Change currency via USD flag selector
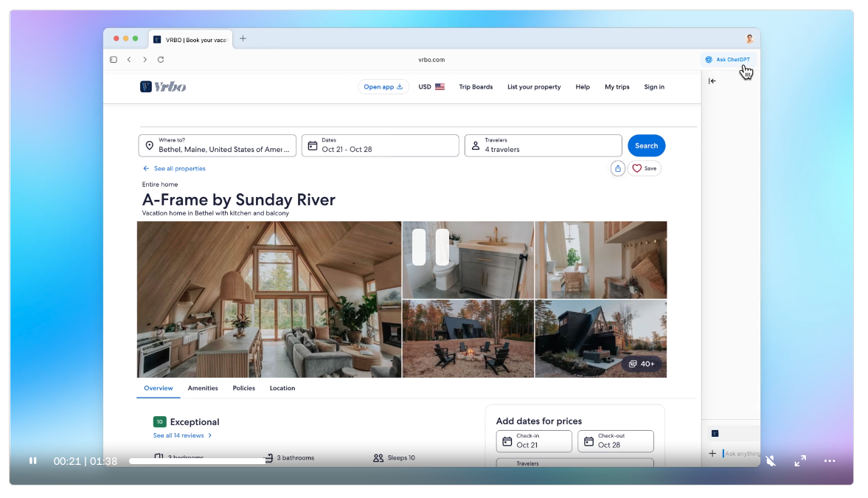The height and width of the screenshot is (498, 868). [431, 87]
